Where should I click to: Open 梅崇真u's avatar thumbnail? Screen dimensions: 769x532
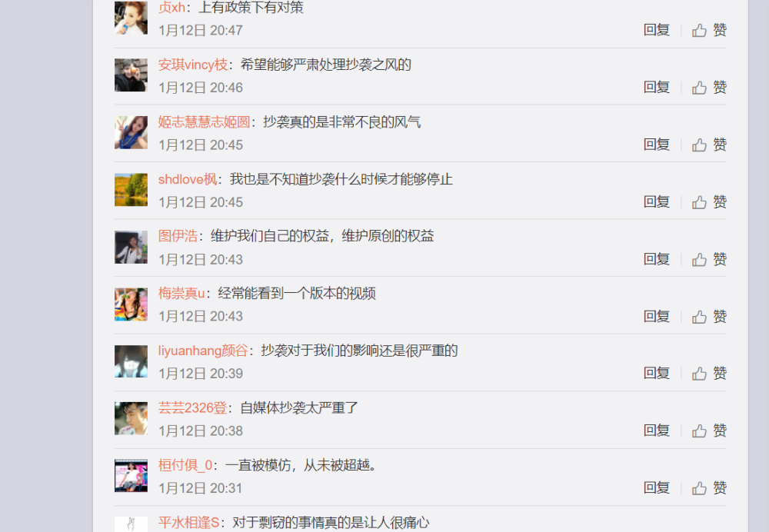coord(131,304)
